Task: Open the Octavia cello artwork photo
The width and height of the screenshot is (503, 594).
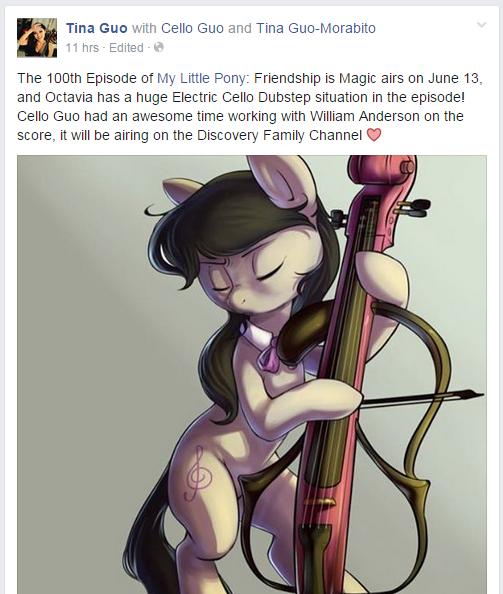Action: [252, 374]
